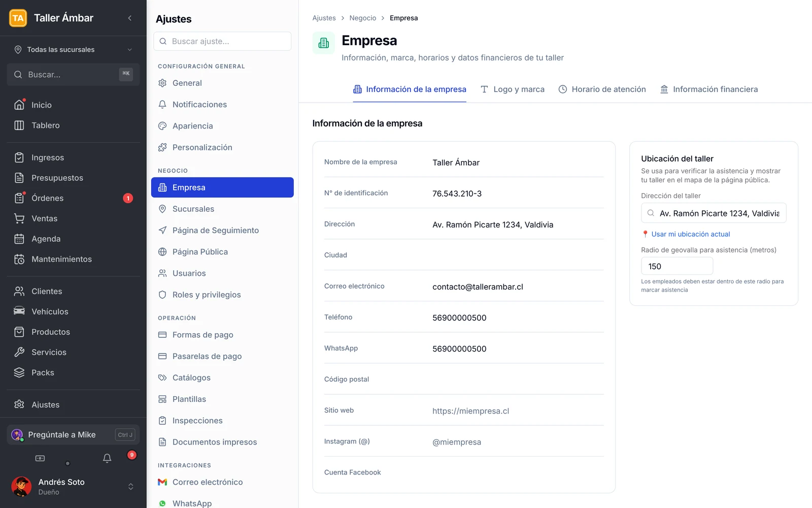Open WhatsApp integration settings
Viewport: 812px width, 508px height.
click(x=222, y=503)
